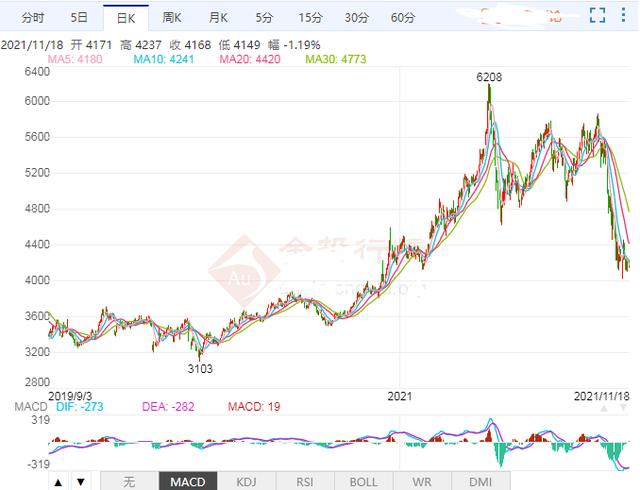Switch to 周K weekly chart

[172, 18]
